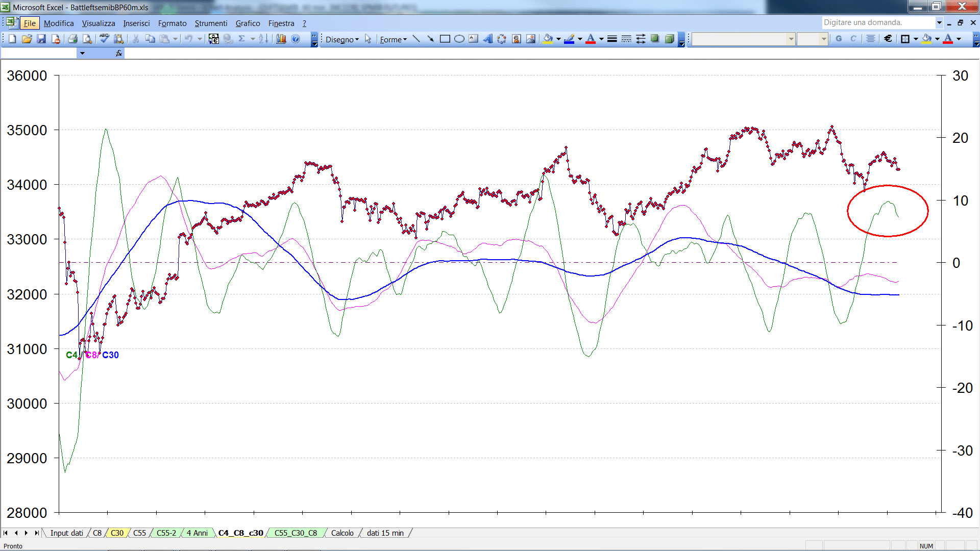Expand the Borders dropdown arrow
This screenshot has width=980, height=551.
(x=916, y=39)
